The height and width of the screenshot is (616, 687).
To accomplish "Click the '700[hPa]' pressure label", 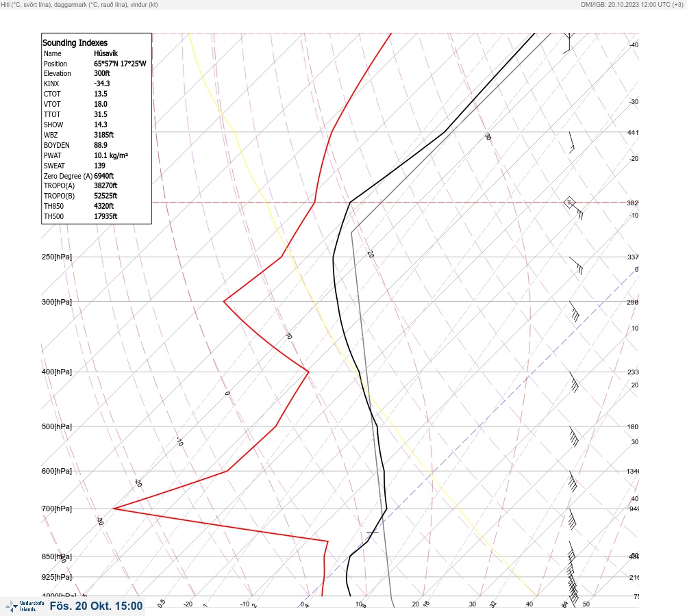I will 57,509.
